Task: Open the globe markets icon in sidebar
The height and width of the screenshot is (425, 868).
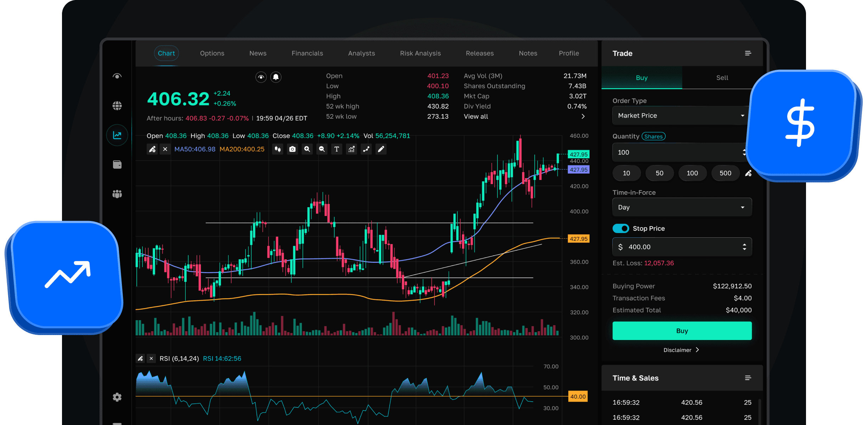Action: [x=117, y=106]
